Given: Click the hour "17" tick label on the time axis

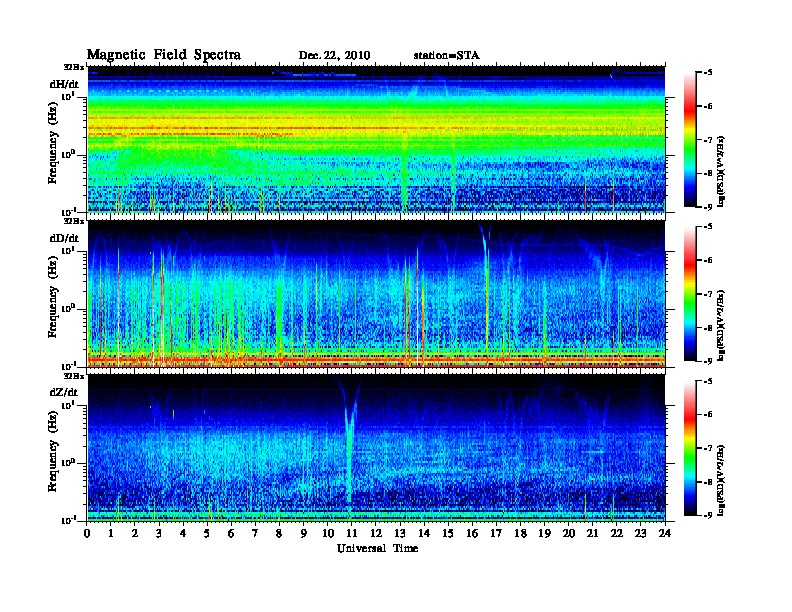Looking at the screenshot, I should 497,533.
